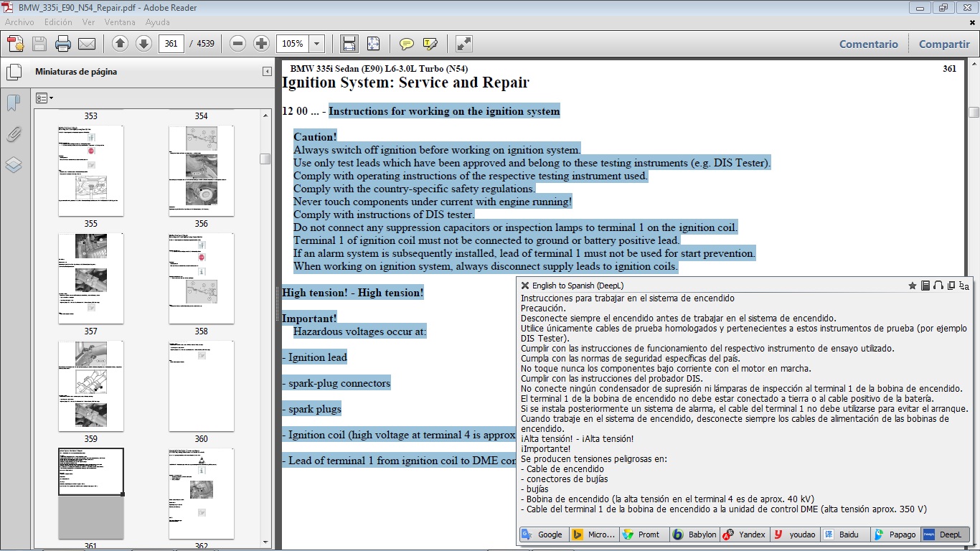Switch to the Babylon translator tab
980x551 pixels.
point(694,534)
